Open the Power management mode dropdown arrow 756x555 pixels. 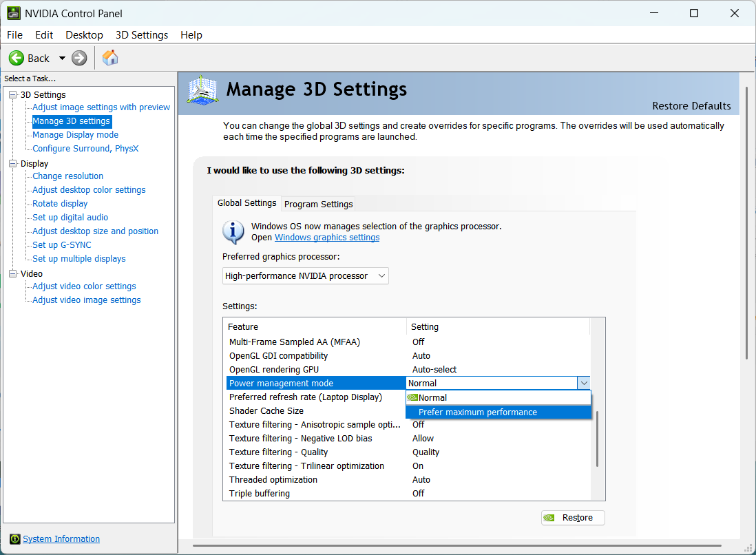584,383
